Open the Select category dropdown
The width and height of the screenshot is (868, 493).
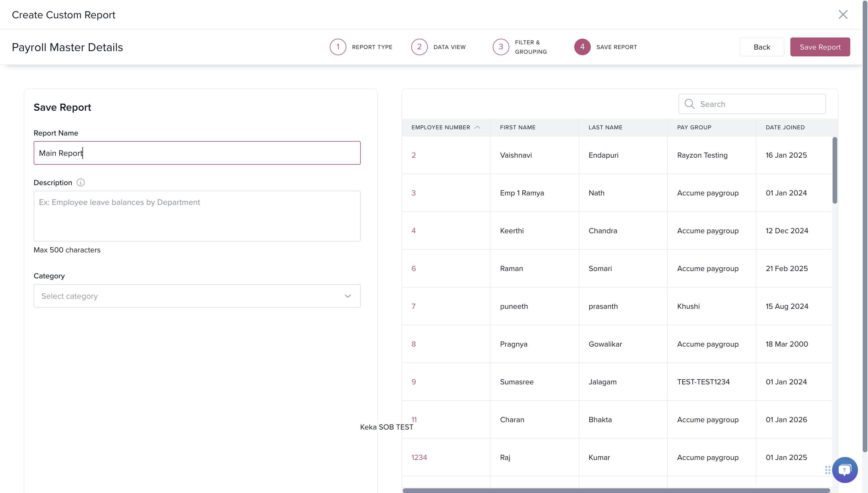click(197, 296)
